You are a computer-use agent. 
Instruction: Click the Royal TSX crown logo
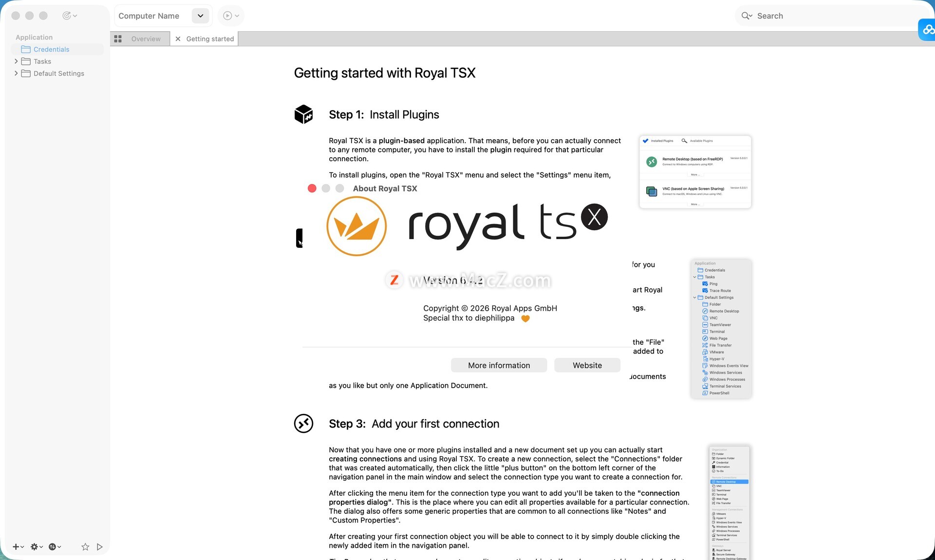(356, 226)
